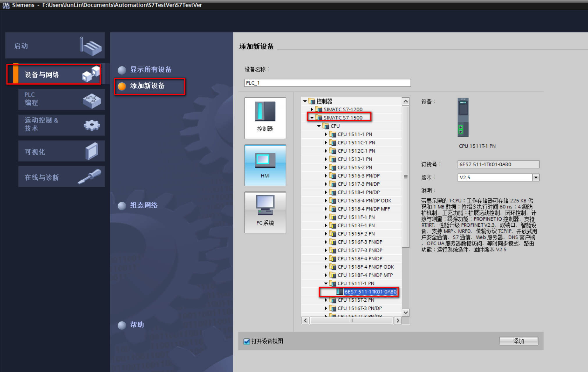
Task: Click the panel icon beside 可视化
Action: 92,151
